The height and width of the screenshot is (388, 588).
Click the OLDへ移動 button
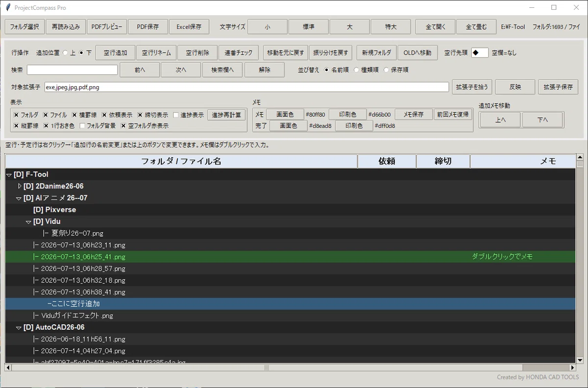click(417, 52)
